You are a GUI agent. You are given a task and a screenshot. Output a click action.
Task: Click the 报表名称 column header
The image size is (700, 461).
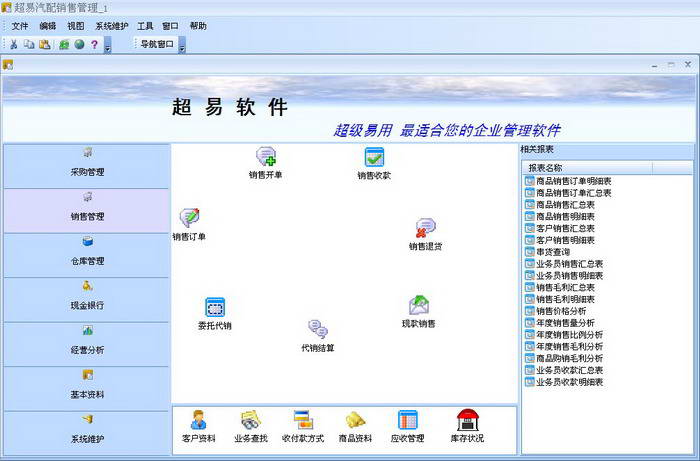click(x=588, y=168)
